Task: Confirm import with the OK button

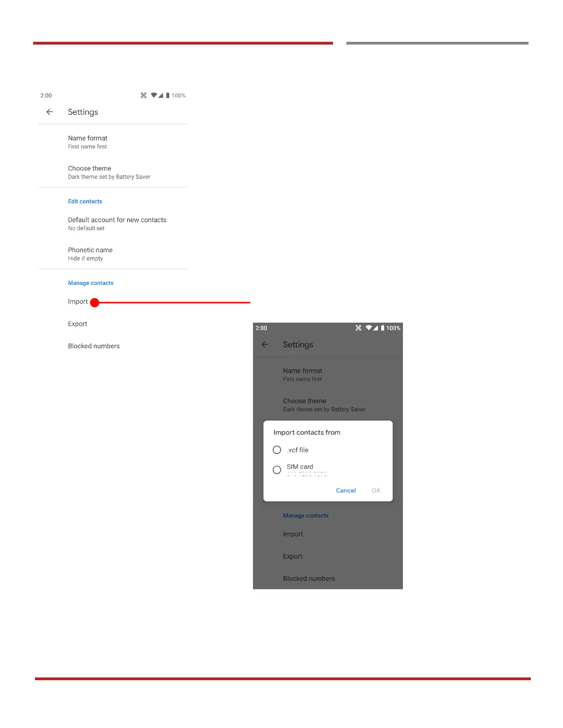Action: (376, 490)
